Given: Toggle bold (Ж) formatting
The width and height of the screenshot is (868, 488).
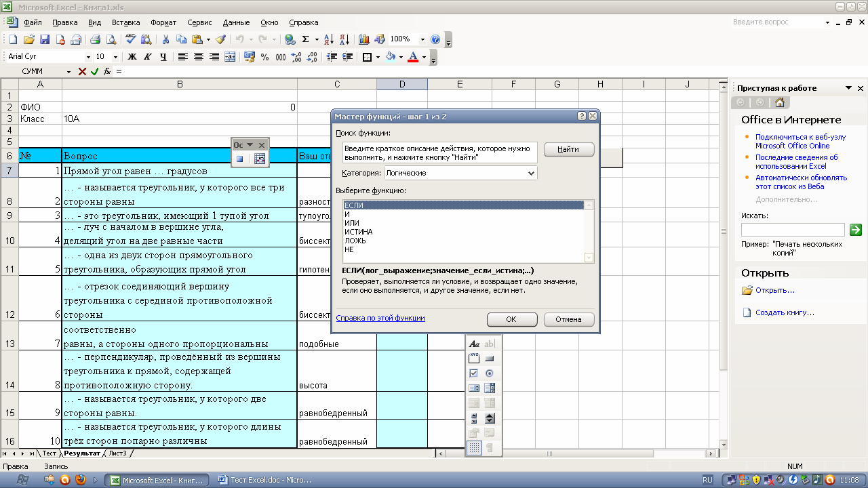Looking at the screenshot, I should click(132, 57).
